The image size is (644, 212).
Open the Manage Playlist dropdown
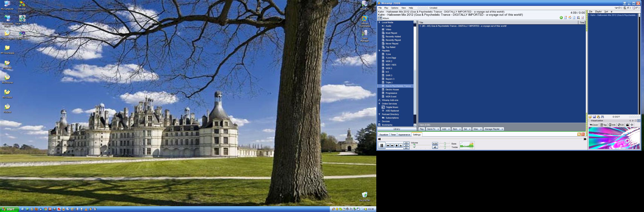493,129
